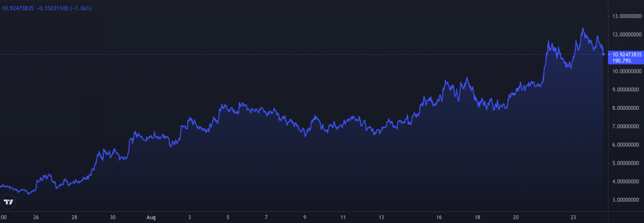The image size is (644, 223).
Task: Select date 23 on time axis
Action: tap(573, 217)
